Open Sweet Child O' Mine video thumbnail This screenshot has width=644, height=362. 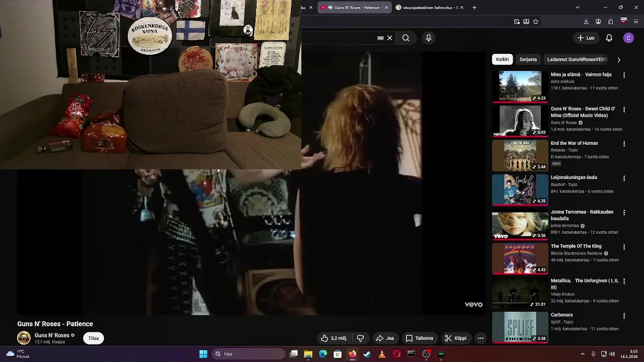pos(520,121)
